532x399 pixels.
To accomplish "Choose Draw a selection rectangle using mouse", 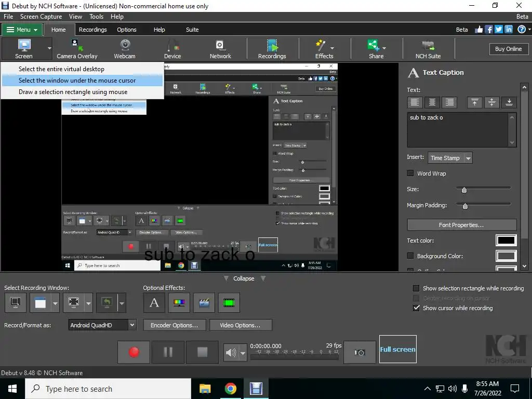I will point(82,92).
